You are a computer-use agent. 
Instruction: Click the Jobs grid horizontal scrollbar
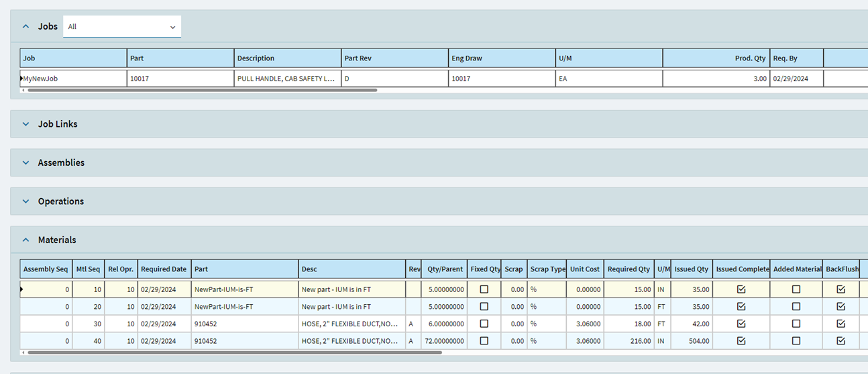[x=200, y=90]
